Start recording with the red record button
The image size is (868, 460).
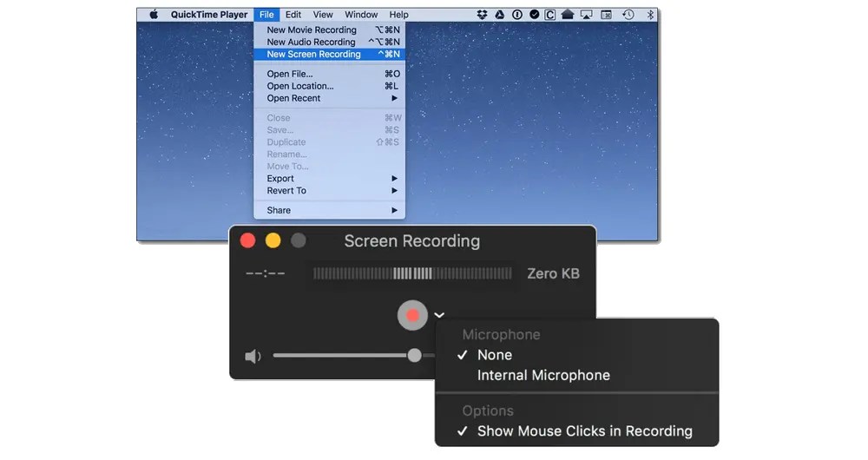(412, 316)
